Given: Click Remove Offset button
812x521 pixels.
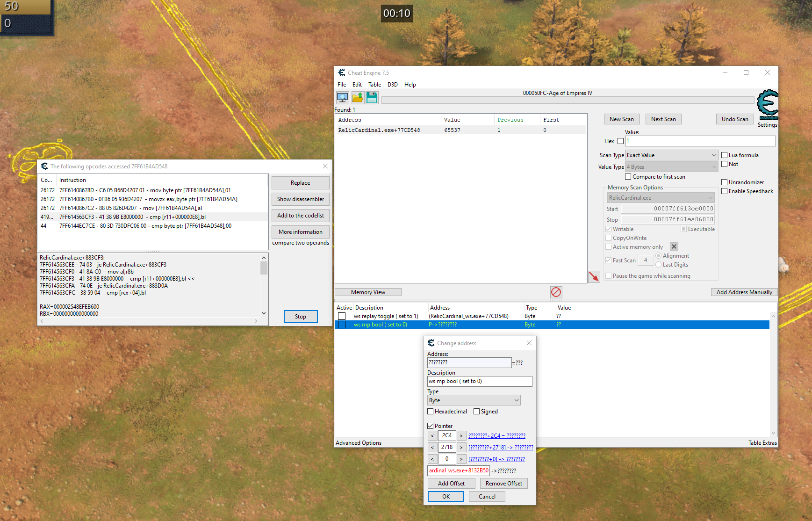Looking at the screenshot, I should pos(503,484).
